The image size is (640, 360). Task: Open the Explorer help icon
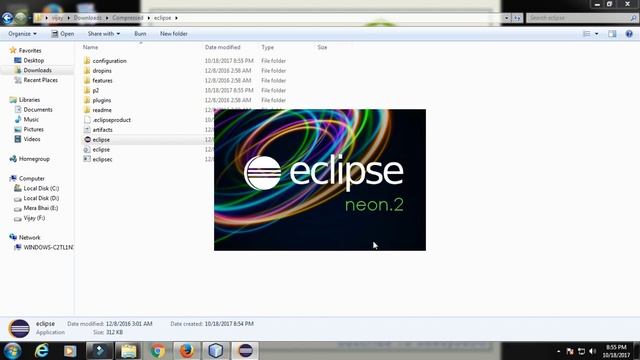(x=629, y=34)
